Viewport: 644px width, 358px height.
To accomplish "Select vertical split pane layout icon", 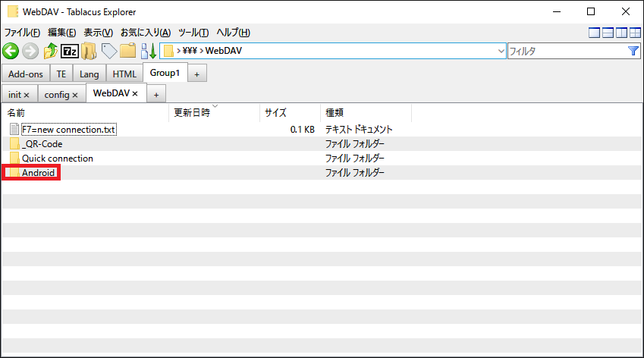I will click(621, 33).
